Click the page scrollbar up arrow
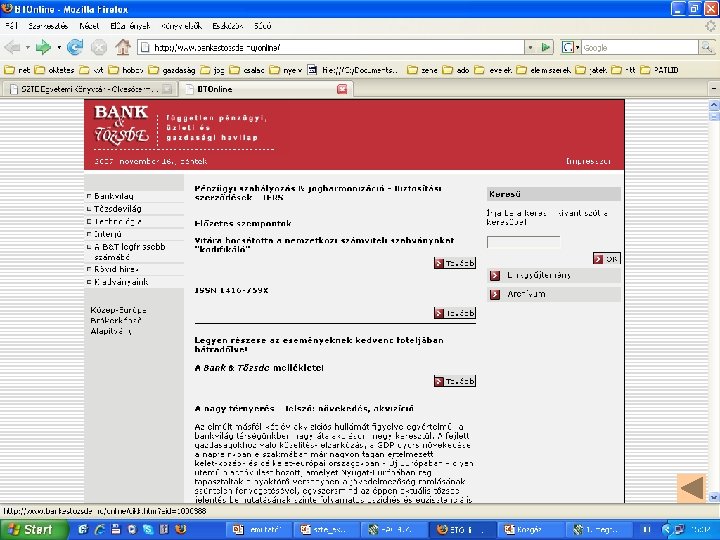 714,105
